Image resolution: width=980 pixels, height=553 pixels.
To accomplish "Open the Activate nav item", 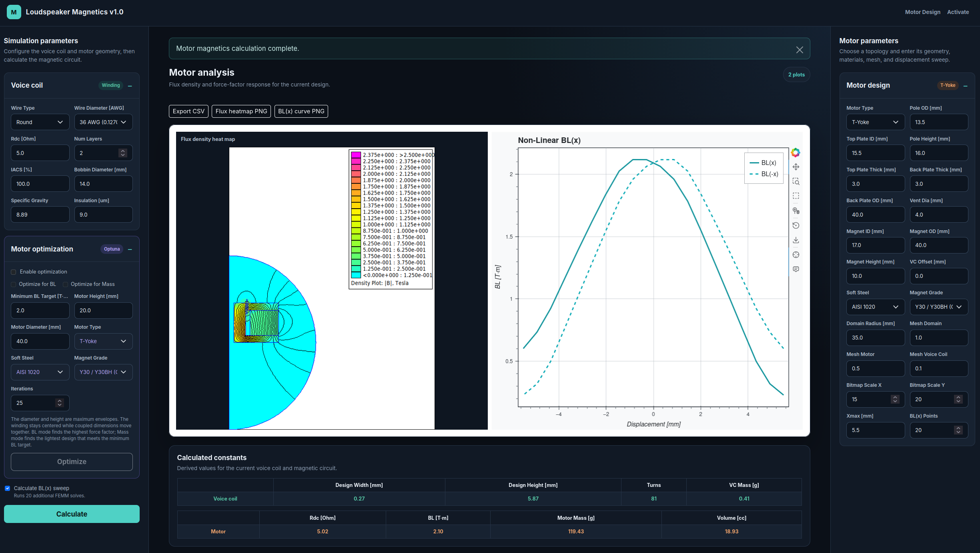I will (958, 12).
